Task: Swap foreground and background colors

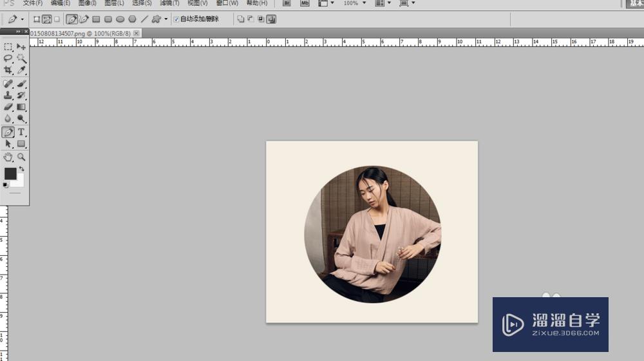Action: tap(21, 169)
